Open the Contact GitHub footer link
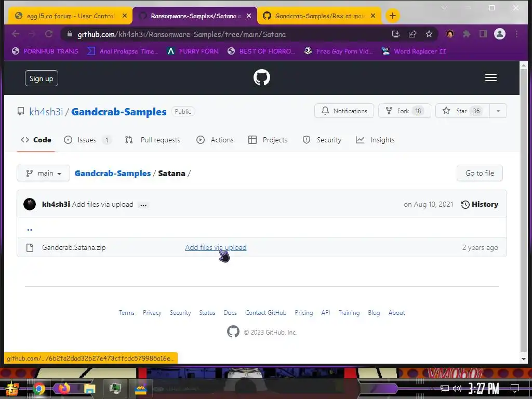Viewport: 532px width, 399px height. [x=265, y=312]
